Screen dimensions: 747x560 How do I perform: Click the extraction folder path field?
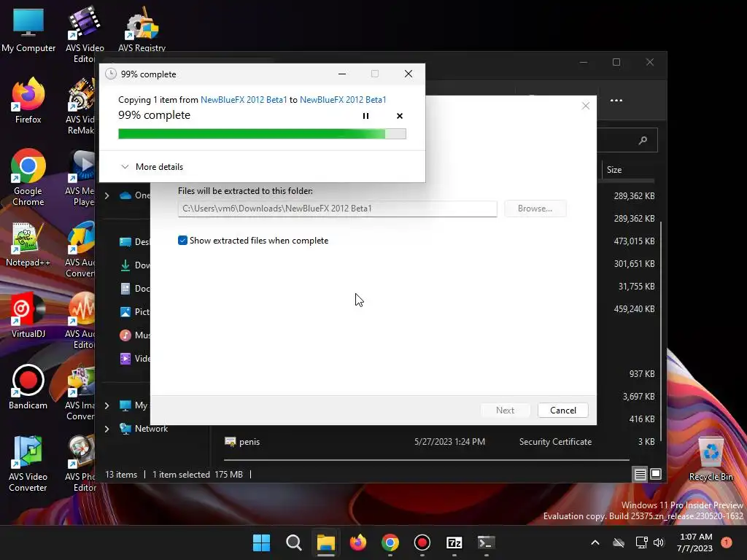[x=337, y=209]
